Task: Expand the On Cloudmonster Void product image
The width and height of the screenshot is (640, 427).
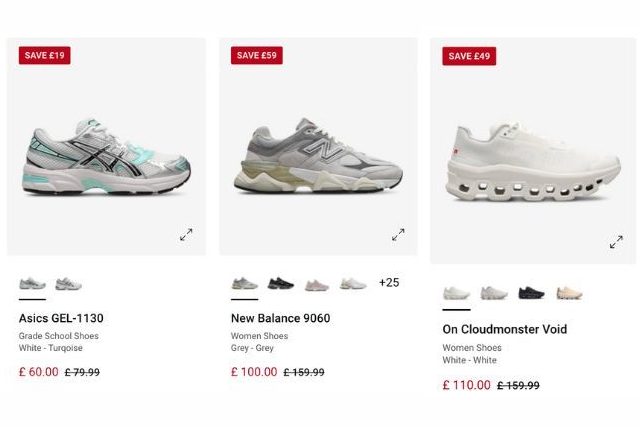Action: pyautogui.click(x=616, y=242)
